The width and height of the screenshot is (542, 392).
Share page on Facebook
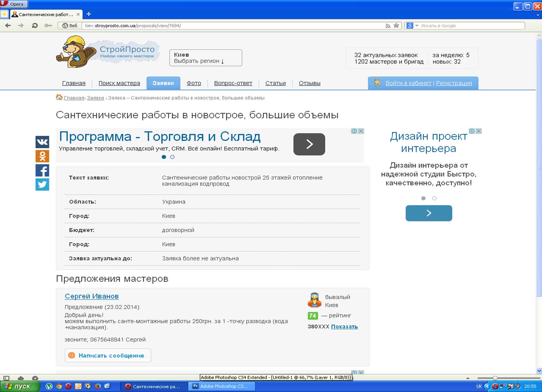42,170
